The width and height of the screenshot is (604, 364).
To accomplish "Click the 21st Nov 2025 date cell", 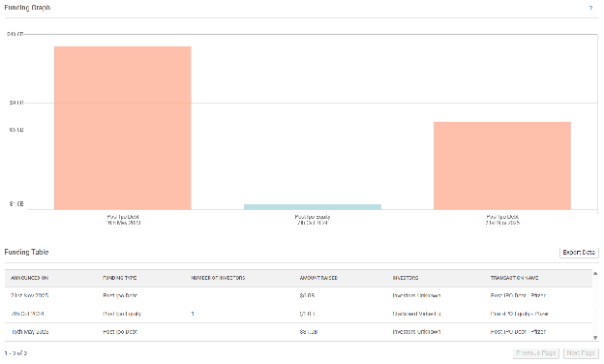I will pyautogui.click(x=30, y=296).
